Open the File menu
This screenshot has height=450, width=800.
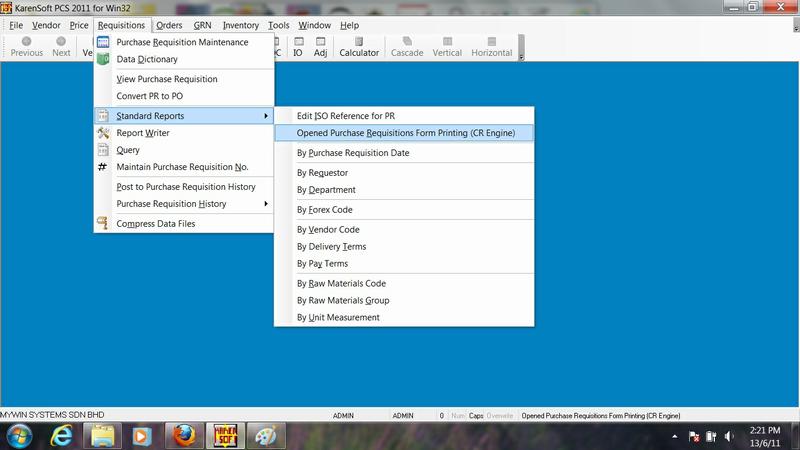coord(16,25)
